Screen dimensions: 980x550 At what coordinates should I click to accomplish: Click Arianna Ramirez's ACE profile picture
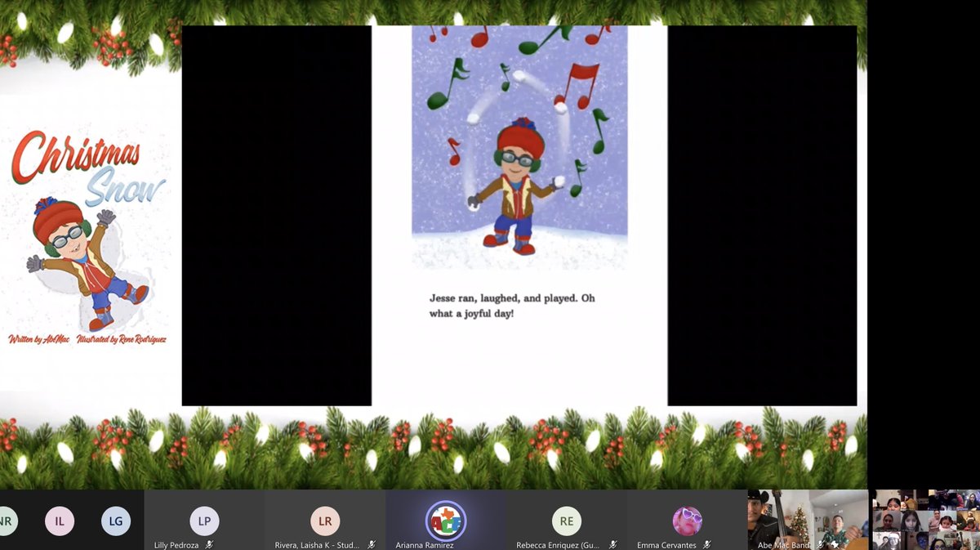[x=446, y=521]
